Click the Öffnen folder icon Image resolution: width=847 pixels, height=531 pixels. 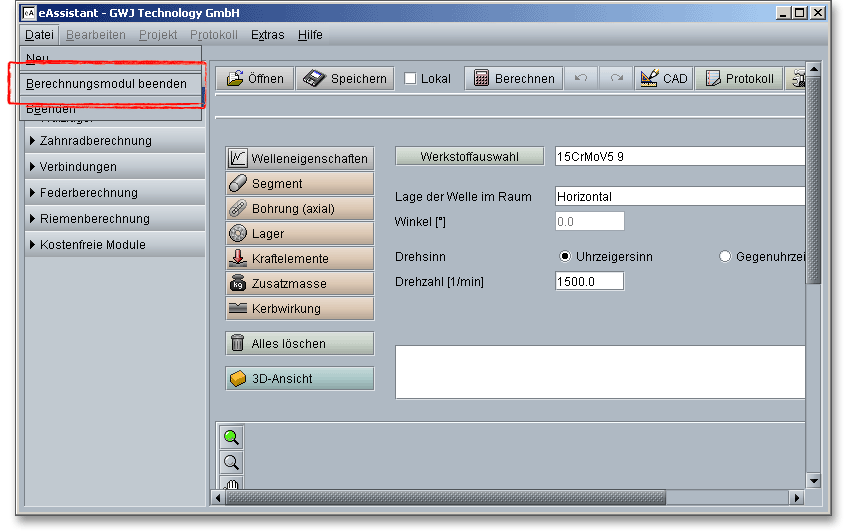(x=234, y=79)
